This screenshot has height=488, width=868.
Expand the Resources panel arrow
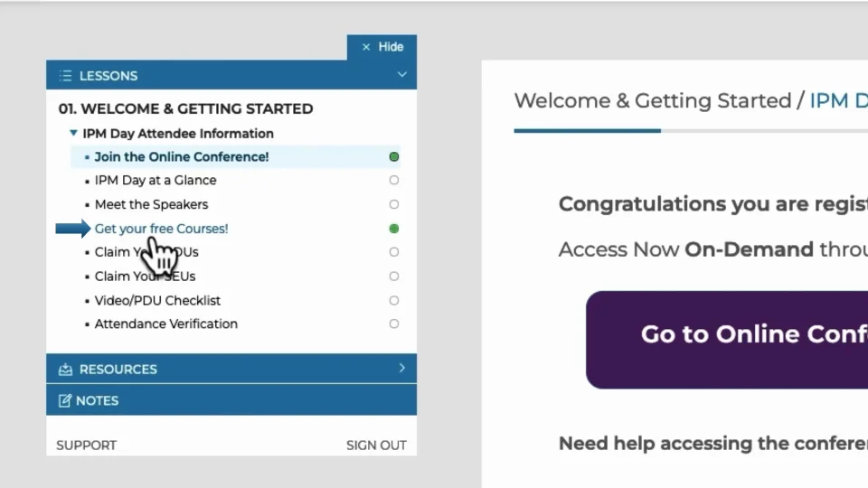click(x=402, y=368)
